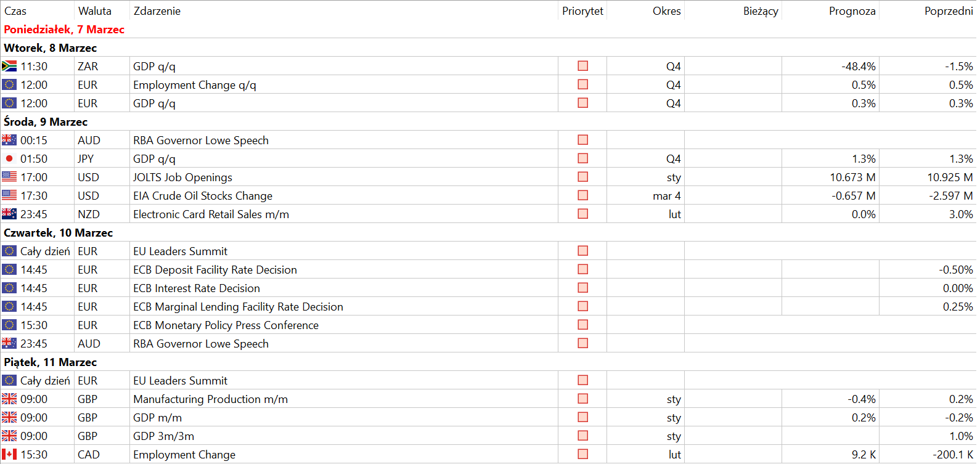Image resolution: width=980 pixels, height=464 pixels.
Task: Sort by the Priorytet column header
Action: [x=582, y=11]
